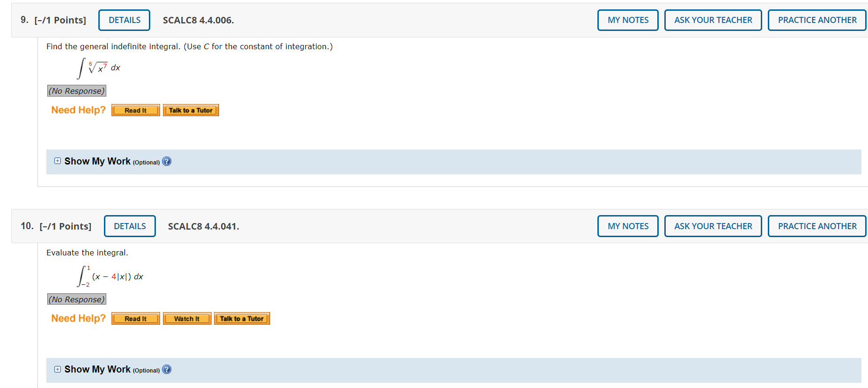Click ASK YOUR TEACHER for problem 10
868x388 pixels.
713,226
